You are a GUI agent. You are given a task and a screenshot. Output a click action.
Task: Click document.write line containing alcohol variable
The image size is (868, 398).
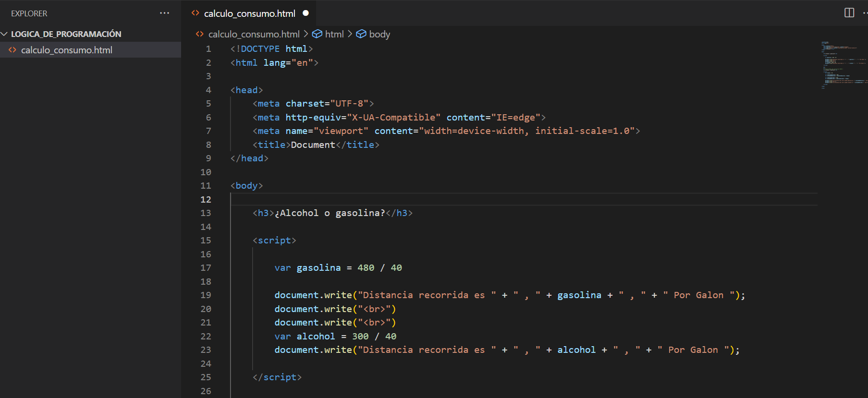pyautogui.click(x=507, y=350)
